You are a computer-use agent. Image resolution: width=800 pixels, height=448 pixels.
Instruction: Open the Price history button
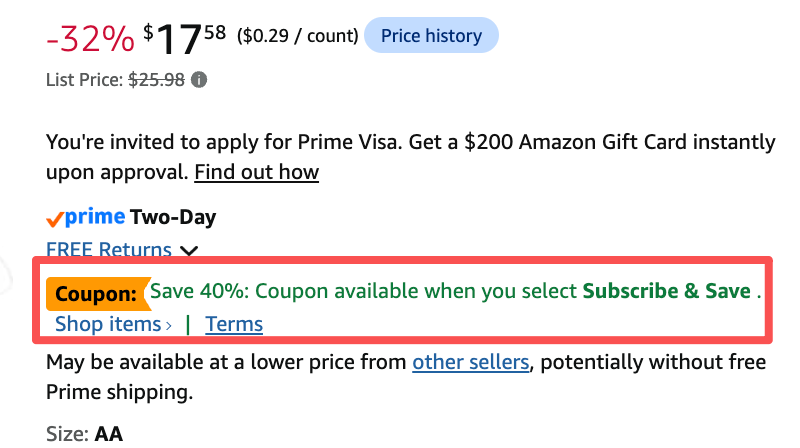tap(431, 35)
